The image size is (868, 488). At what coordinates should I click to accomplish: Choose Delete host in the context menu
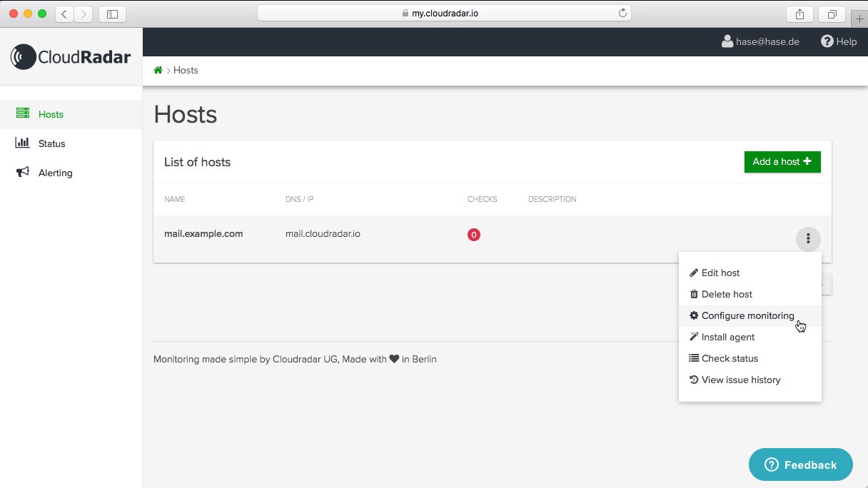pos(727,294)
